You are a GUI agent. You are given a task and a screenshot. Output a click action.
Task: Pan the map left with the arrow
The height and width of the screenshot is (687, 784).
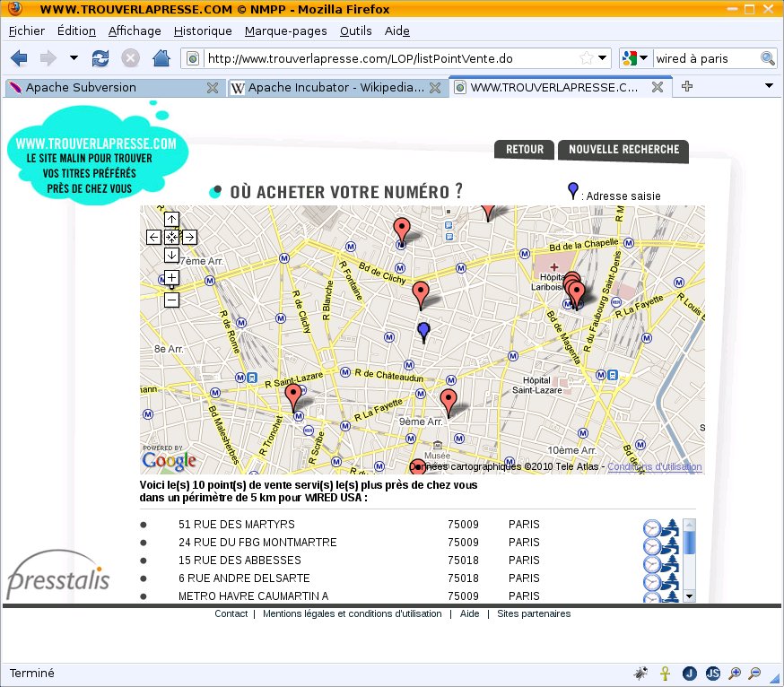(x=153, y=237)
